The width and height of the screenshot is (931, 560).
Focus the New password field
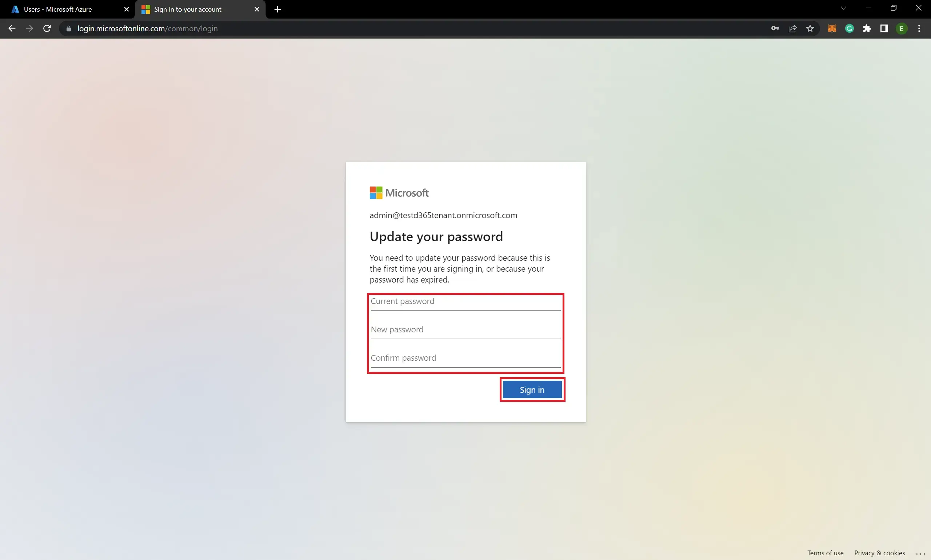466,330
